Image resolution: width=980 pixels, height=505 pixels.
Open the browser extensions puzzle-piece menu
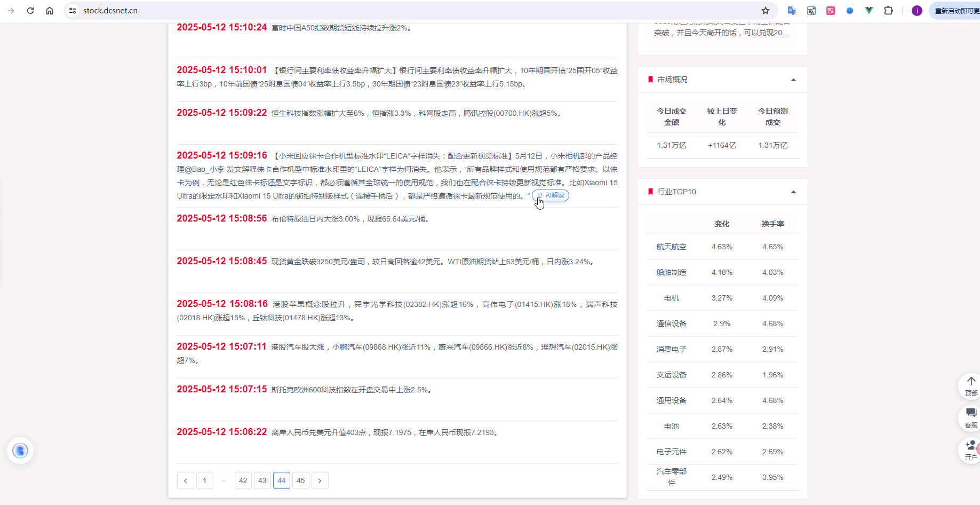(x=889, y=10)
